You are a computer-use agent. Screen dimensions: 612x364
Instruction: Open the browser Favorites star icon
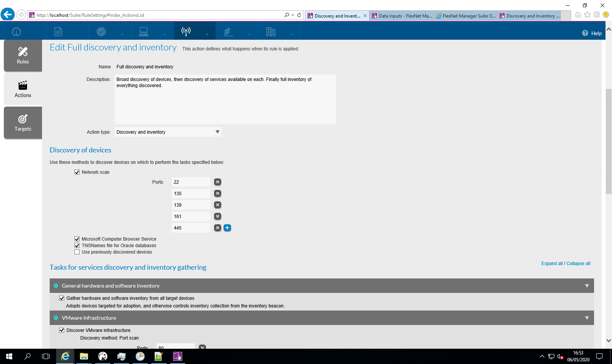[x=588, y=15]
